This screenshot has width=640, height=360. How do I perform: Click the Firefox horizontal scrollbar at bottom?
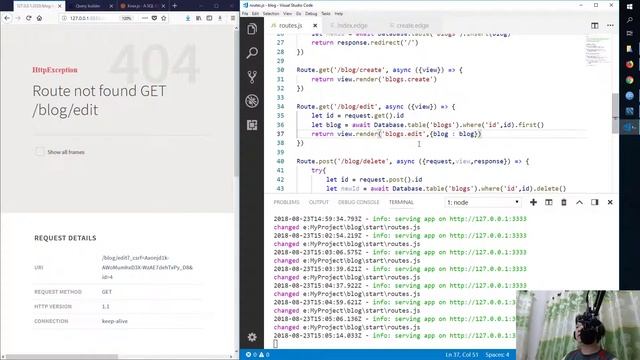pos(61,356)
